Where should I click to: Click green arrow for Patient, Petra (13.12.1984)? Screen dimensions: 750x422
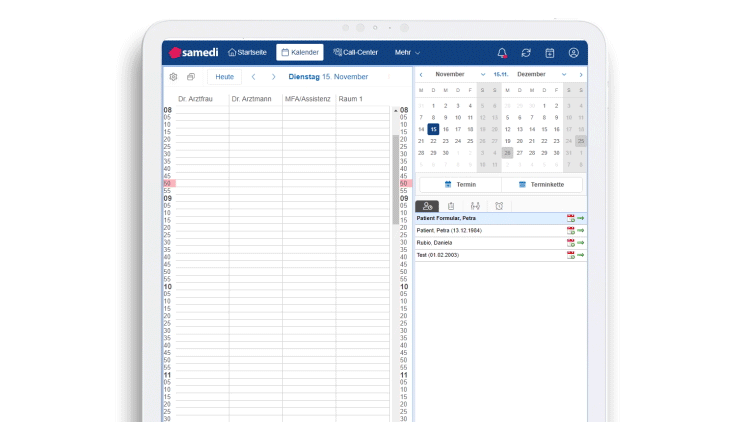(x=581, y=231)
